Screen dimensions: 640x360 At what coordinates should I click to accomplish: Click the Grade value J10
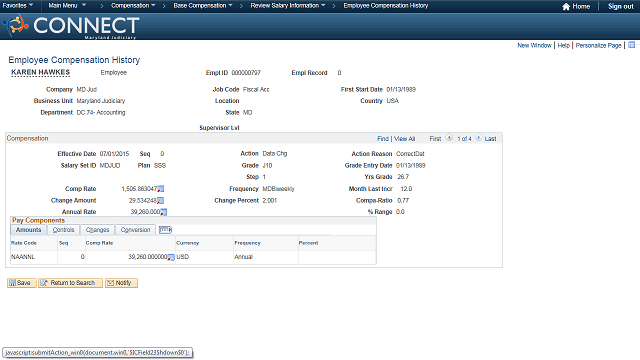tap(267, 165)
